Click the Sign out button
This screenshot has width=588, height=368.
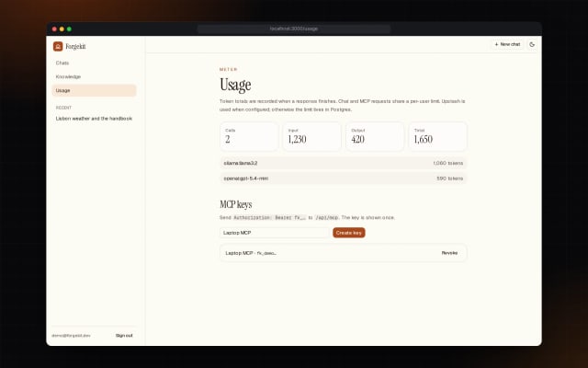pyautogui.click(x=124, y=335)
